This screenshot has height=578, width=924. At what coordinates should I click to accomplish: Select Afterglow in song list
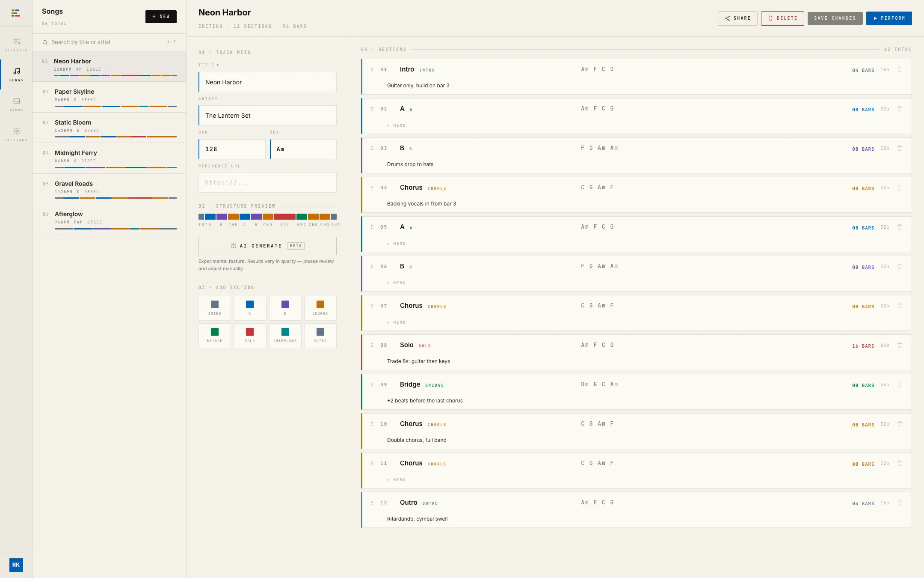point(110,220)
